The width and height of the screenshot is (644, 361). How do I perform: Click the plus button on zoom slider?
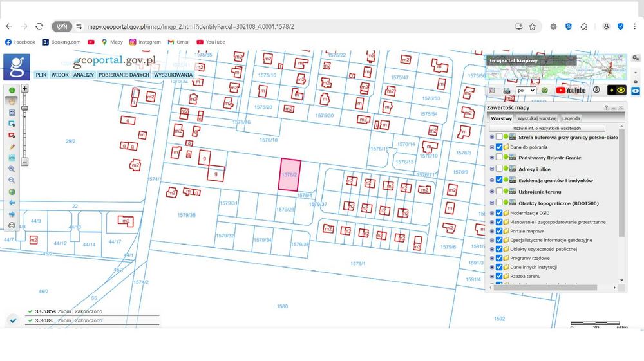pyautogui.click(x=24, y=88)
